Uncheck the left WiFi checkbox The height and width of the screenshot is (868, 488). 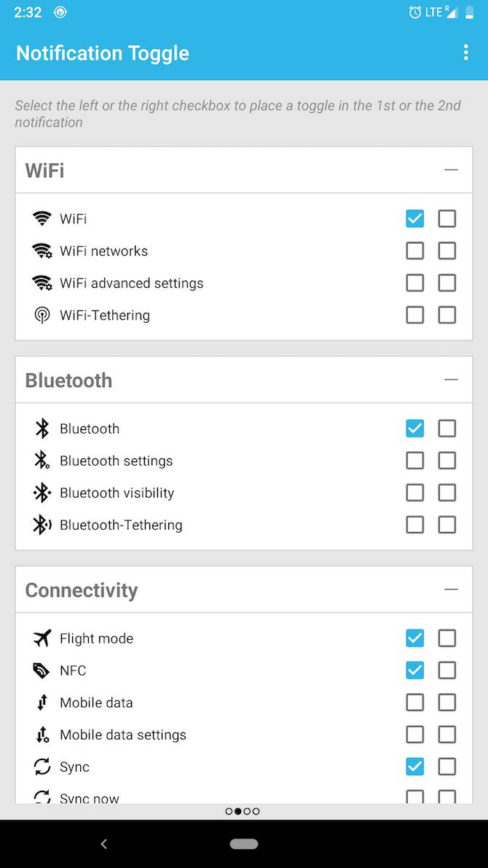[414, 219]
